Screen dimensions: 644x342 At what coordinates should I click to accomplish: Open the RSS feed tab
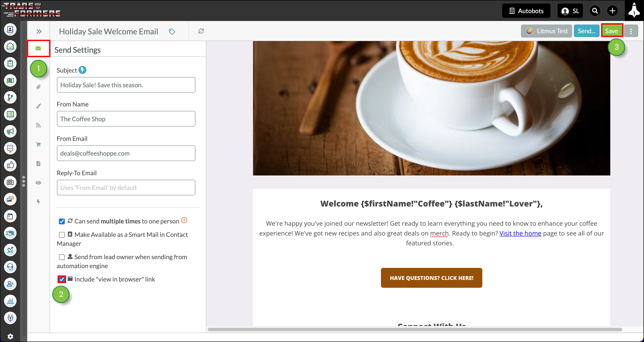click(x=38, y=125)
